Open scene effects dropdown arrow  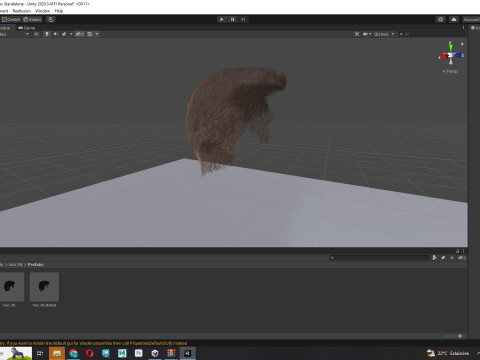71,34
